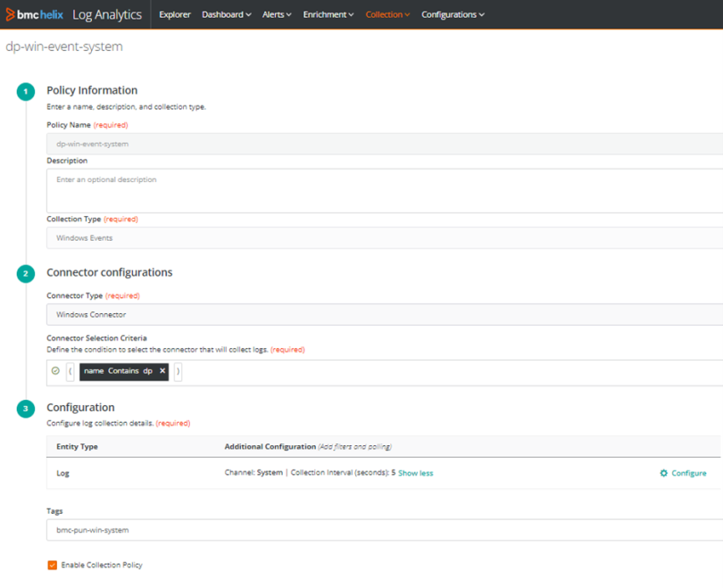
Task: Click into the Description text field
Action: (x=384, y=191)
